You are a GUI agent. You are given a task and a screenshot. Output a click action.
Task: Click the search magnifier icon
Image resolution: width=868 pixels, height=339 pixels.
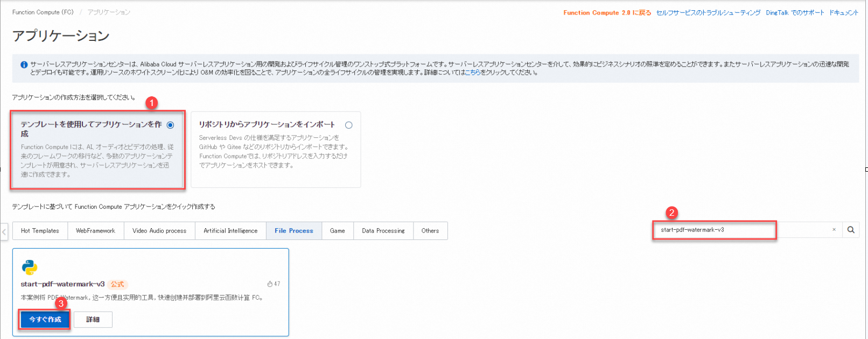851,230
